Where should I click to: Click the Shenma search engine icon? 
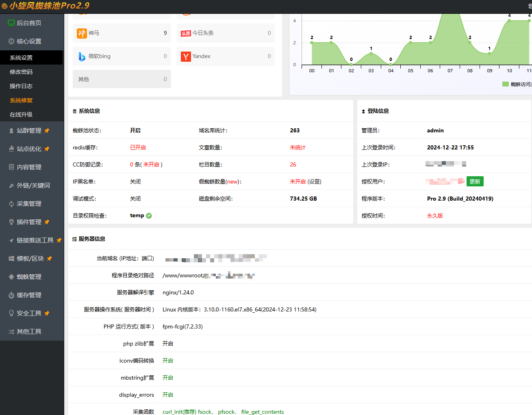(x=82, y=33)
